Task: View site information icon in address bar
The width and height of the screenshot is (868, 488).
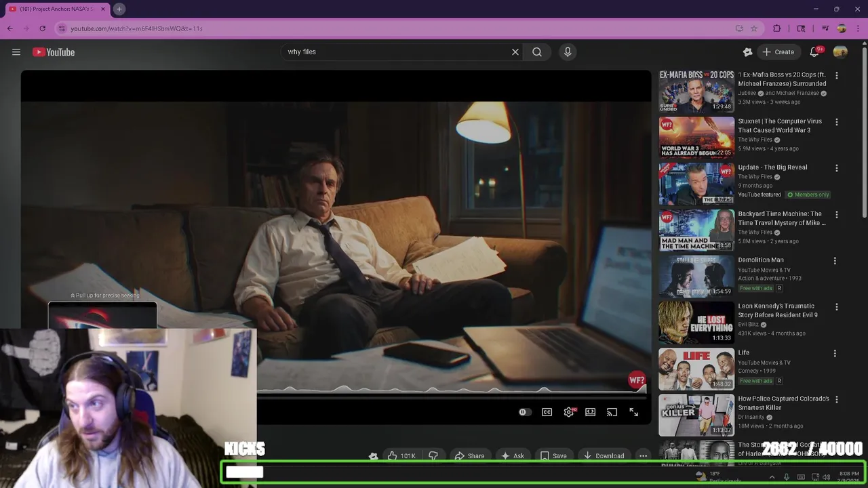Action: click(62, 28)
